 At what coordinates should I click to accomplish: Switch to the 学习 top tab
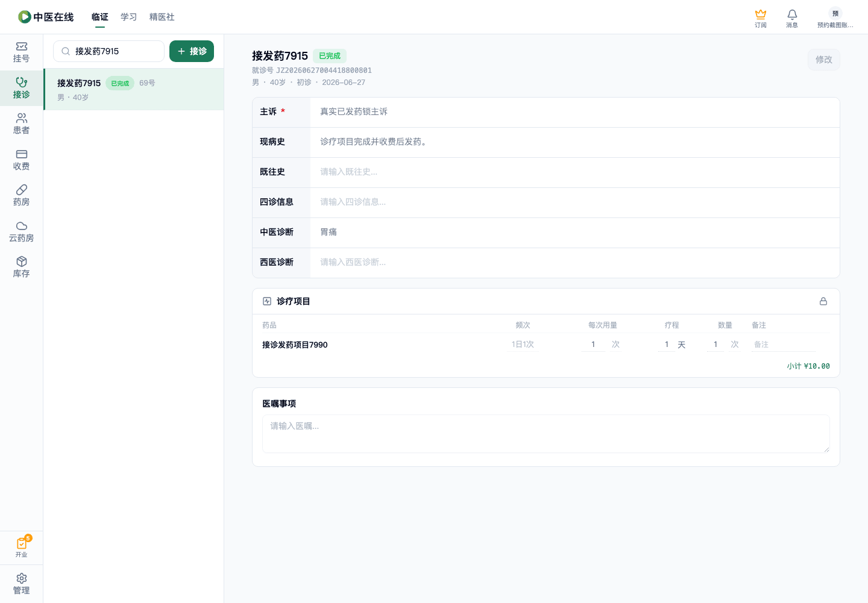pyautogui.click(x=129, y=17)
